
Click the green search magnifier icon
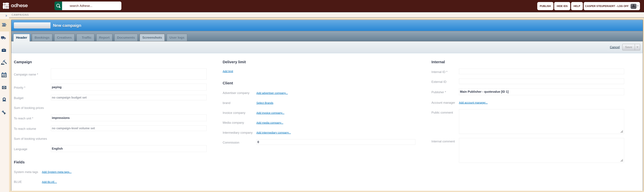58,6
